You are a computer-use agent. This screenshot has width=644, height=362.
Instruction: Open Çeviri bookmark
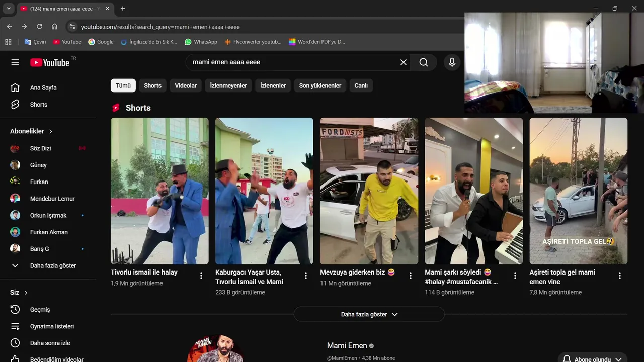[35, 42]
